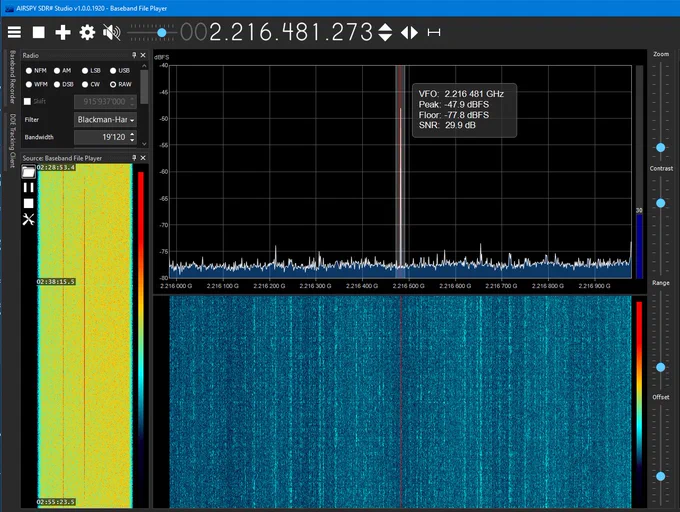Click the 2.216 700 G axis label
This screenshot has height=512, width=680.
[x=501, y=286]
